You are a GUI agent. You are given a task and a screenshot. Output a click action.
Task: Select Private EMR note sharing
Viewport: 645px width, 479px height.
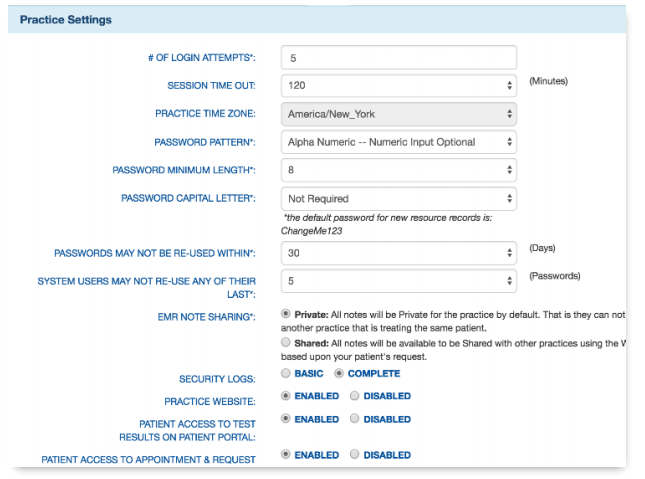(286, 316)
